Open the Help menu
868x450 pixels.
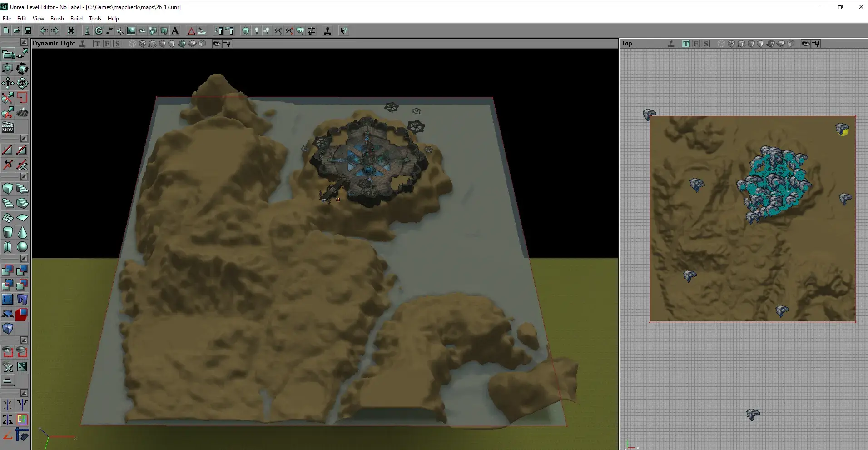coord(113,19)
